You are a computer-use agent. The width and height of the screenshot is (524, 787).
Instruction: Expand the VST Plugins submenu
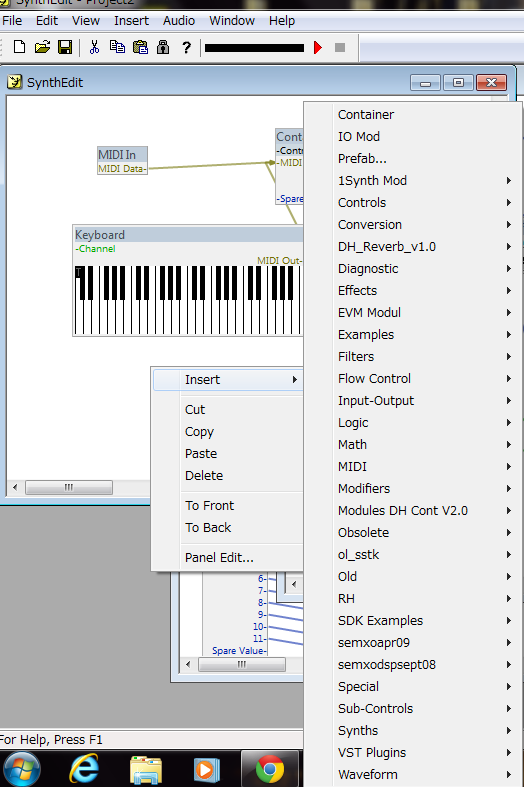pos(413,753)
